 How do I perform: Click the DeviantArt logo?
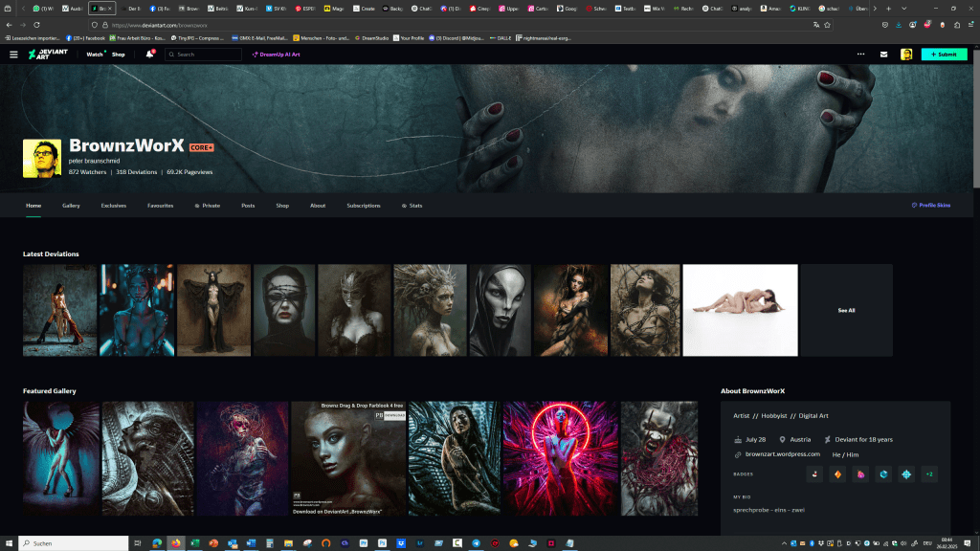(x=48, y=55)
